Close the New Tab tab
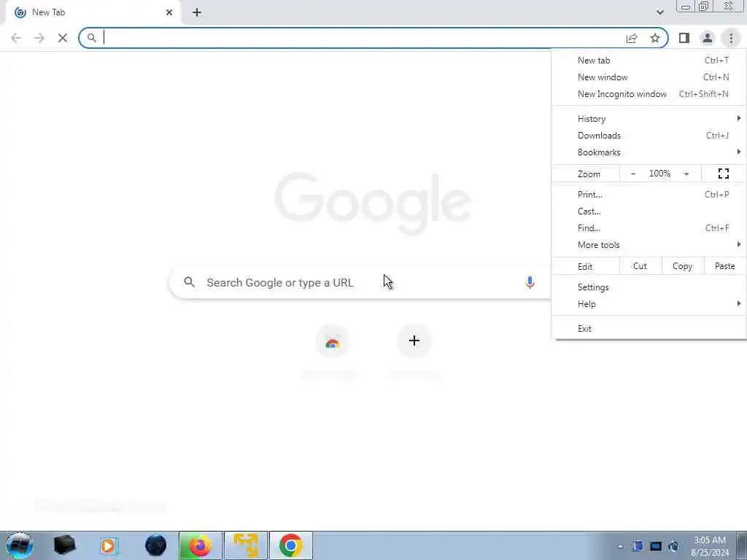 169,12
